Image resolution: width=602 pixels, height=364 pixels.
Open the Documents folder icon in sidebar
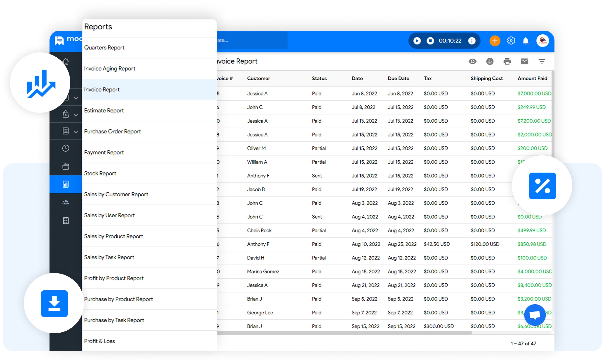pyautogui.click(x=66, y=166)
